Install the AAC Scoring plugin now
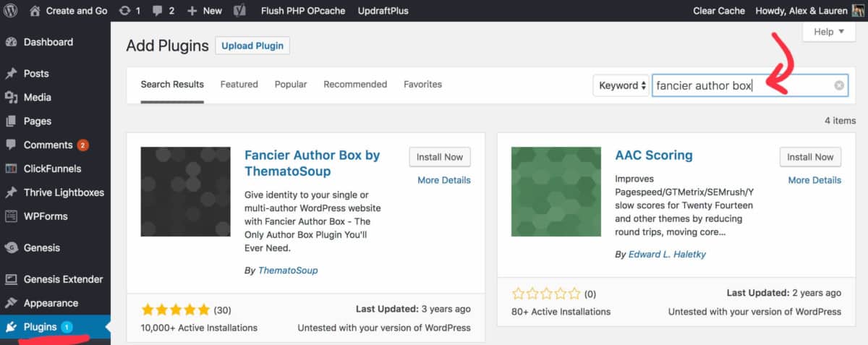This screenshot has height=345, width=868. coord(810,157)
